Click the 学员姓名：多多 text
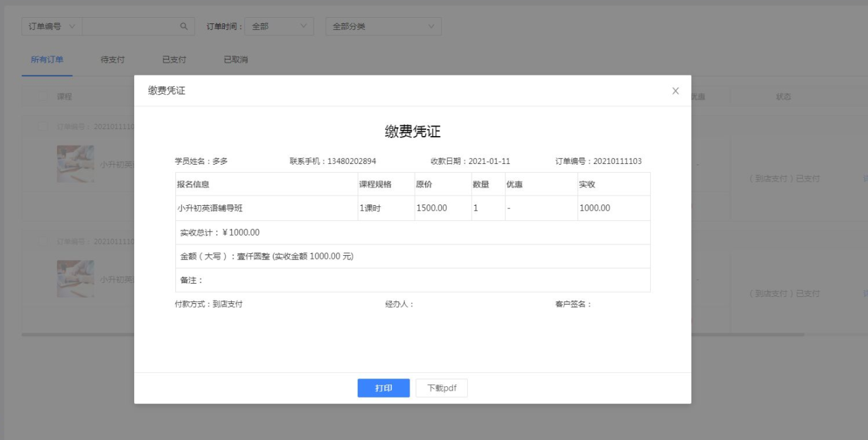 tap(201, 161)
